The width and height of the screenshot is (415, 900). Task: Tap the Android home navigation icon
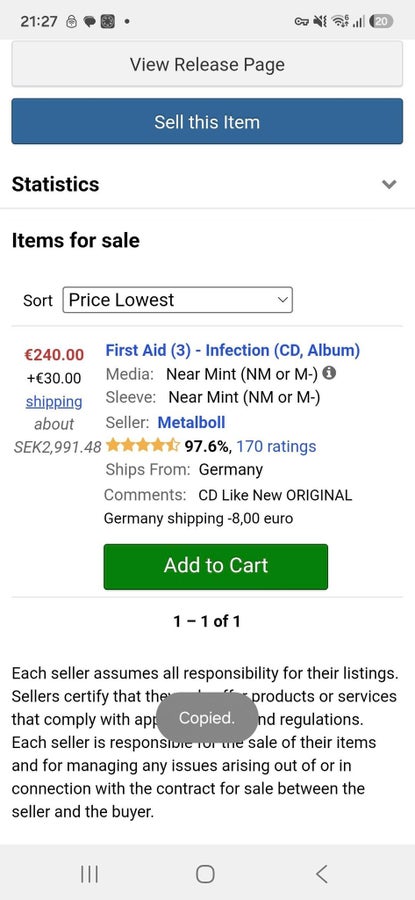(x=205, y=874)
